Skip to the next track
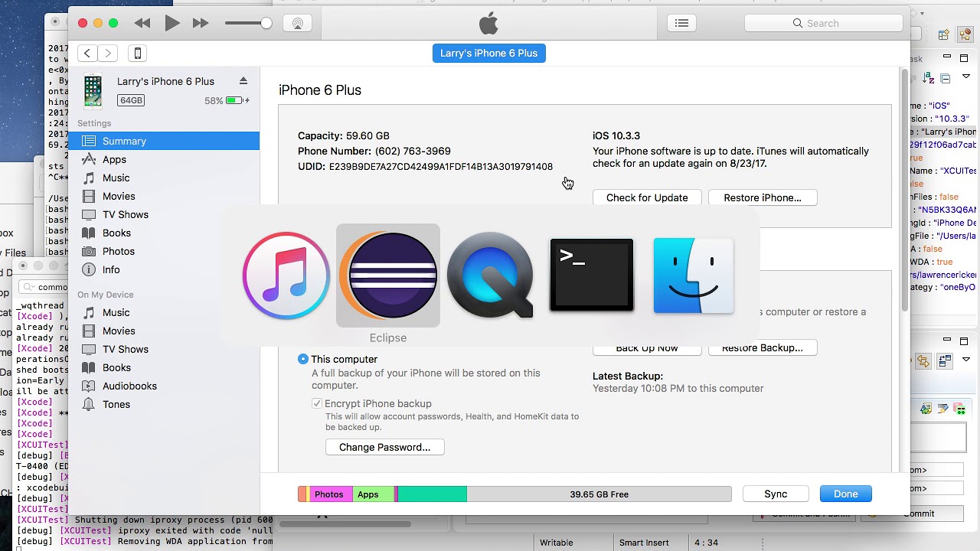This screenshot has height=551, width=980. point(201,23)
